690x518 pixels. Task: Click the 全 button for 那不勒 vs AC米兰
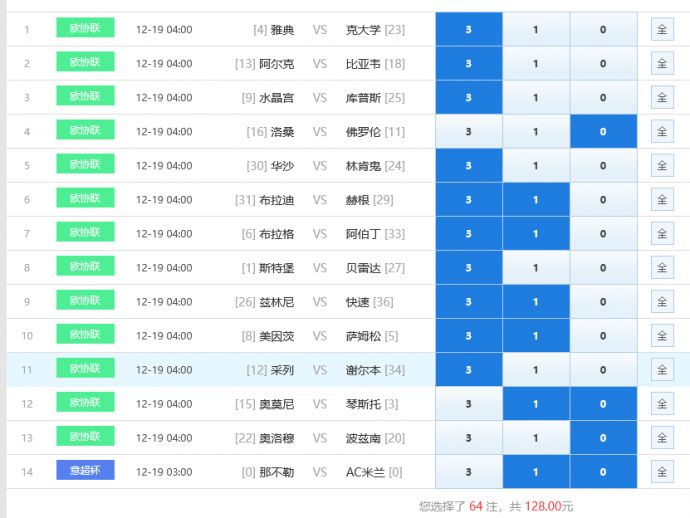tap(662, 472)
